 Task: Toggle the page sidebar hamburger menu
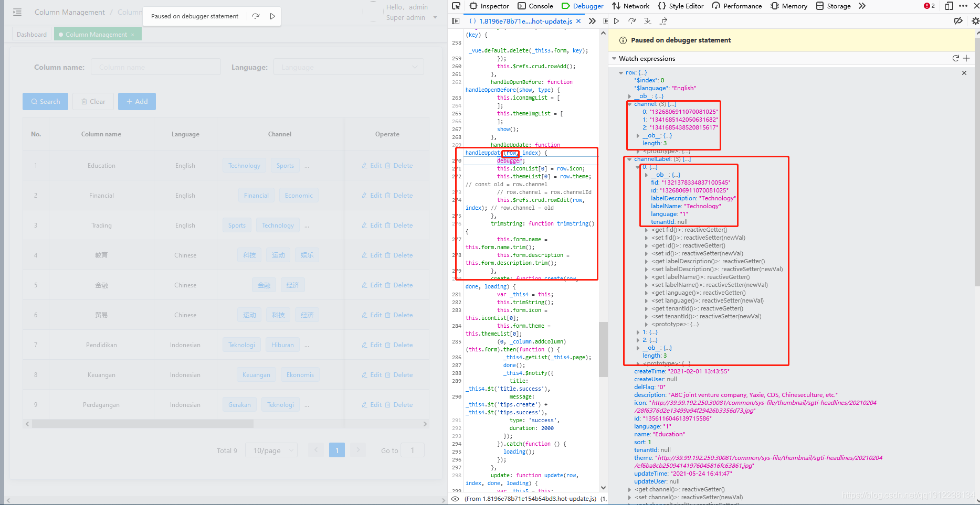tap(17, 12)
